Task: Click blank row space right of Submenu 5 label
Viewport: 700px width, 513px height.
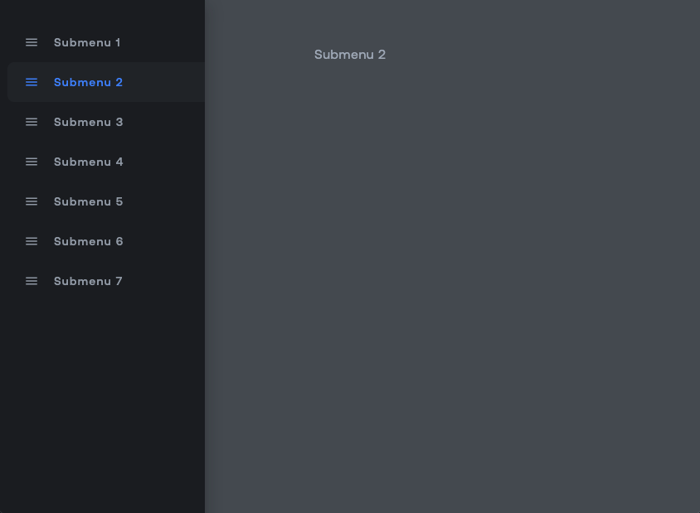Action: [x=165, y=202]
